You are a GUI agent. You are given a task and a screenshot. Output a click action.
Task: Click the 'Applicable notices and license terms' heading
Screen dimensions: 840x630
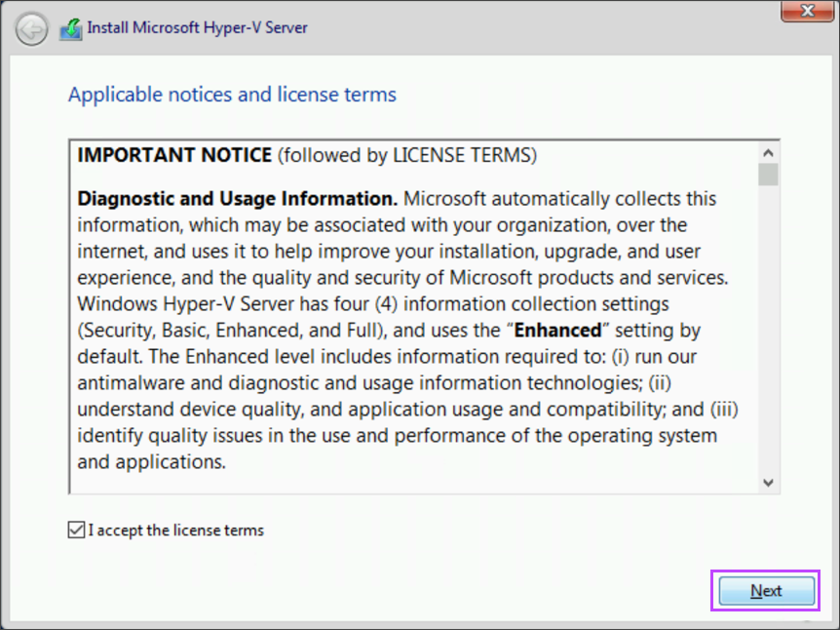(232, 95)
